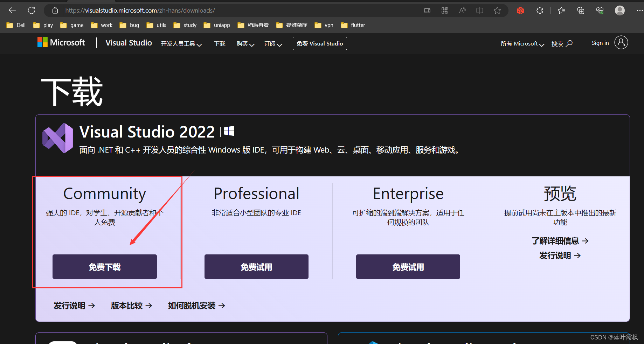
Task: Click the Visual Studio nav title
Action: (x=129, y=43)
